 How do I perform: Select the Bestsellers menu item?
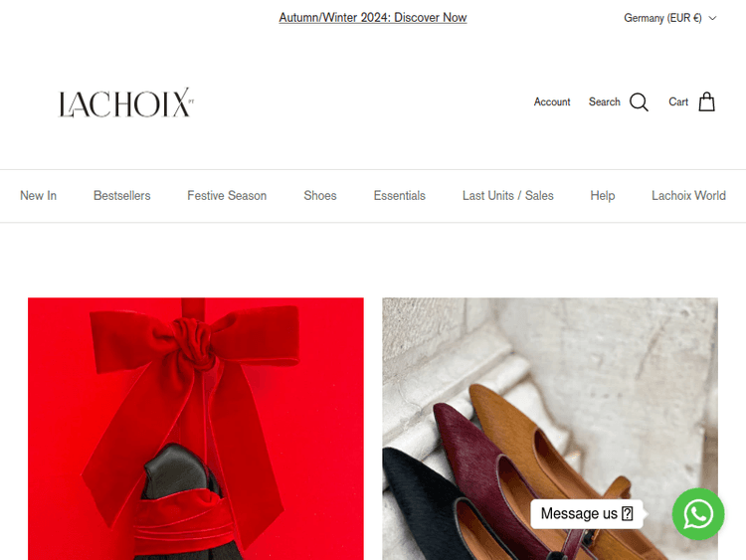[x=121, y=196]
